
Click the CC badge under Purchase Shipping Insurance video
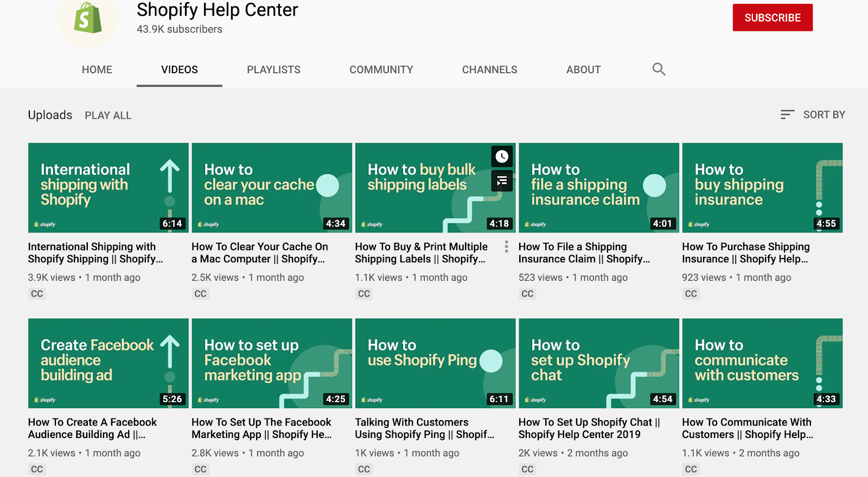[691, 294]
